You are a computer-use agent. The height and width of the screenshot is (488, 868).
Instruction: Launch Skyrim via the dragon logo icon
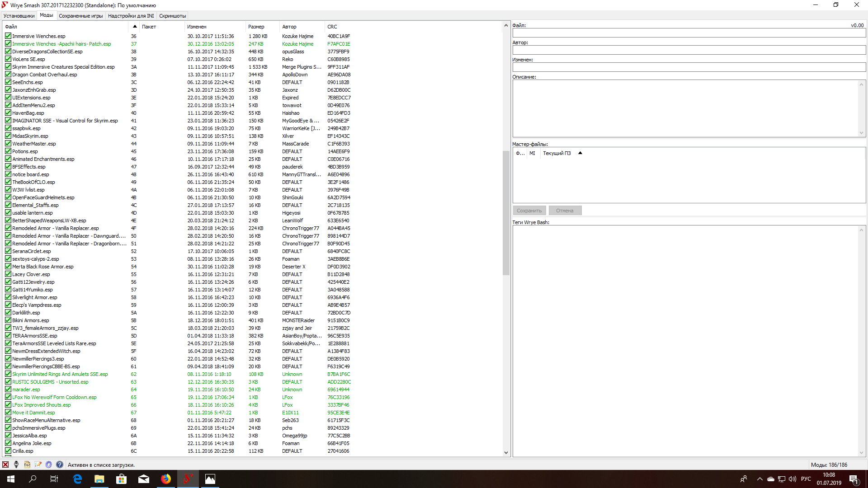click(x=16, y=465)
